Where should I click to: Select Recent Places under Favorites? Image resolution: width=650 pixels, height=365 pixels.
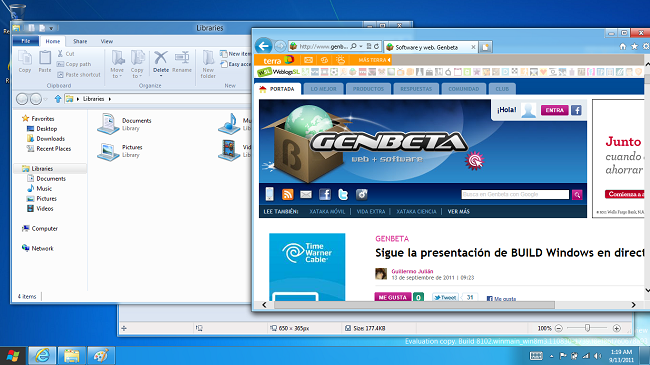pyautogui.click(x=49, y=148)
